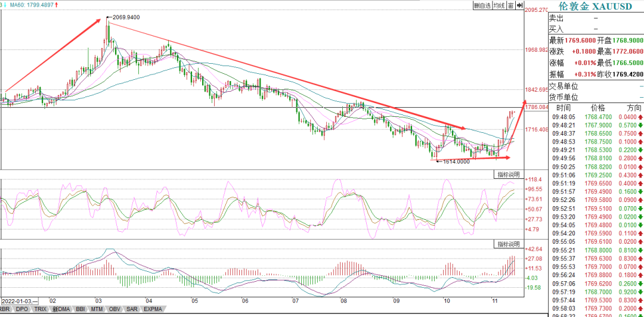This screenshot has height=317, width=644.
Task: Click the highest price 1772.0600
Action: click(x=628, y=52)
